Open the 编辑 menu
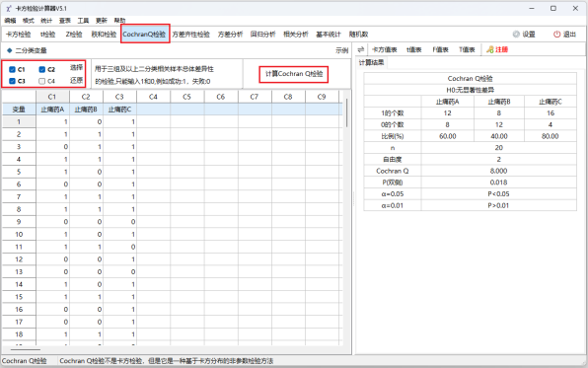 (x=10, y=21)
